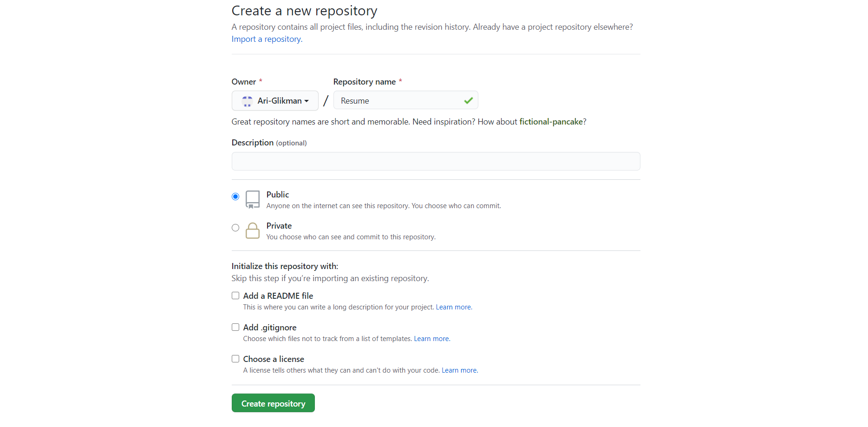Expand the Ari-Glikman account selector
The width and height of the screenshot is (868, 427).
pyautogui.click(x=275, y=101)
